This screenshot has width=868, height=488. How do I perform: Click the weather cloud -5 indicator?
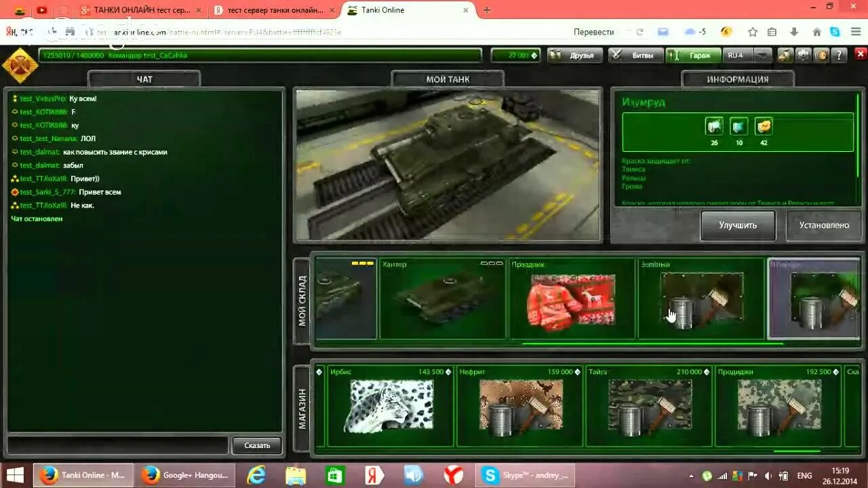[x=695, y=32]
